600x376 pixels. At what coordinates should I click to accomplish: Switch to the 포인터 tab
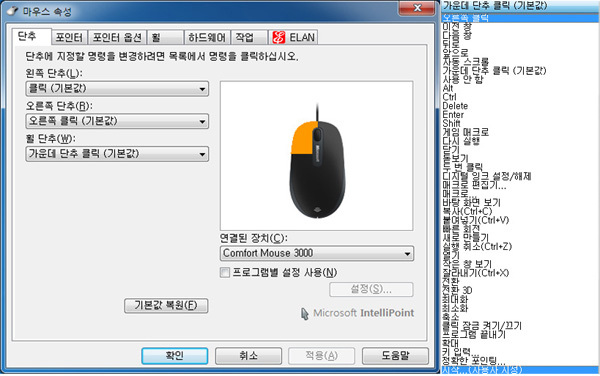[x=69, y=37]
